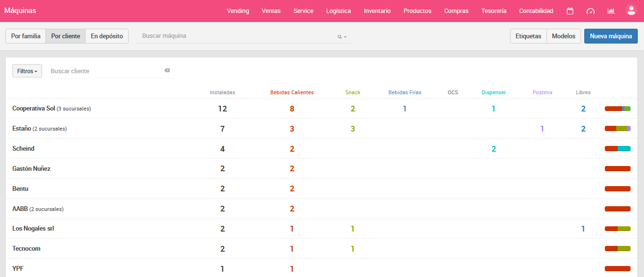This screenshot has height=277, width=644.
Task: Open the calendar icon in navbar
Action: 570,11
